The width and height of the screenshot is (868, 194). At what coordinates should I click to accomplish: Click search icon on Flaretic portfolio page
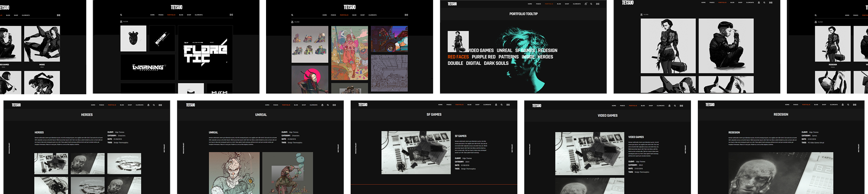point(121,15)
